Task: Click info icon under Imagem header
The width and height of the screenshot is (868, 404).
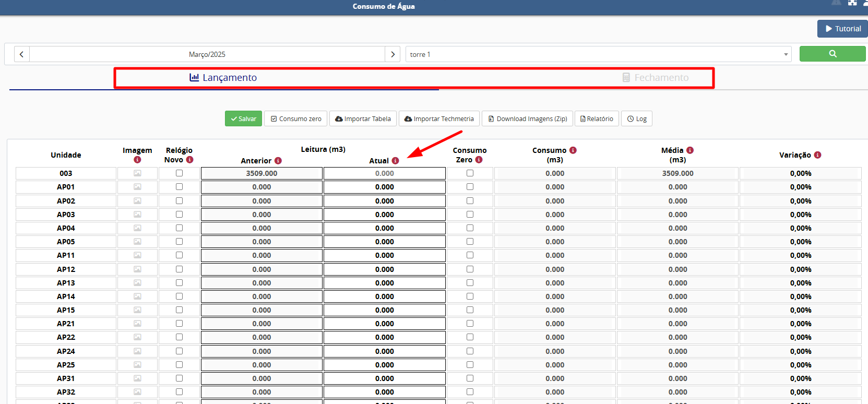Action: click(137, 160)
